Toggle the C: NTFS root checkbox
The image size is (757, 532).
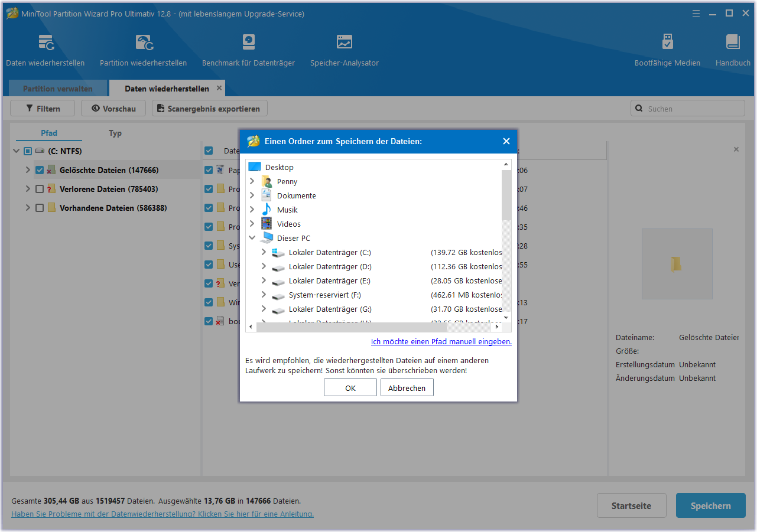(28, 151)
